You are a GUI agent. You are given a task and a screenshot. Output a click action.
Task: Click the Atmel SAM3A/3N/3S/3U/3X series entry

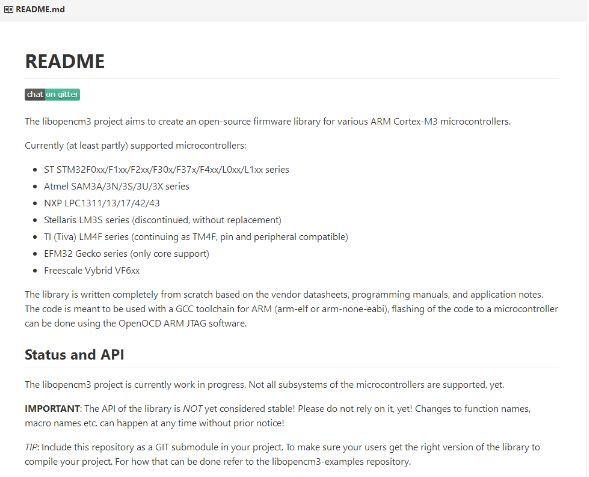116,187
